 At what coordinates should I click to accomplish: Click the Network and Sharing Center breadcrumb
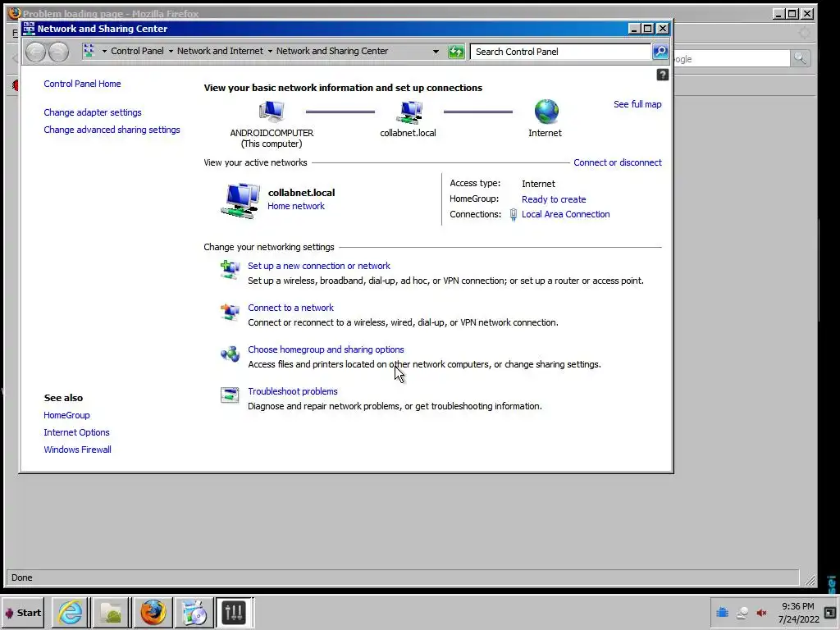(x=332, y=51)
